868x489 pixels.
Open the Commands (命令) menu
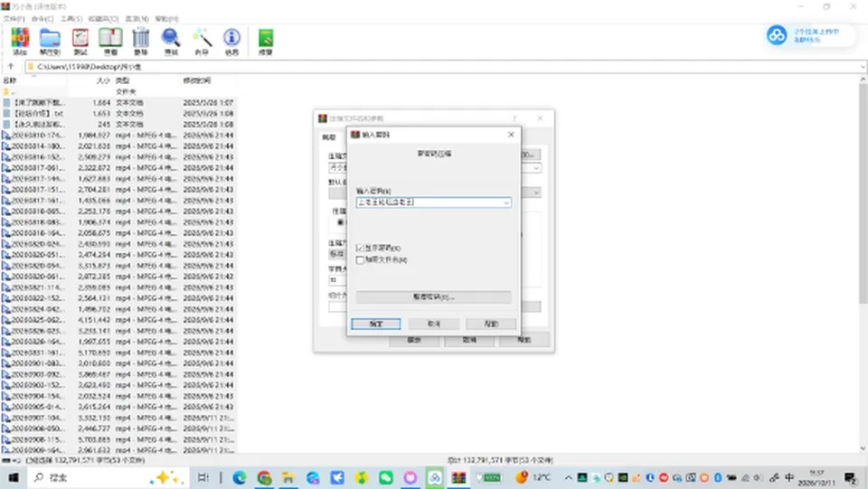(x=42, y=19)
